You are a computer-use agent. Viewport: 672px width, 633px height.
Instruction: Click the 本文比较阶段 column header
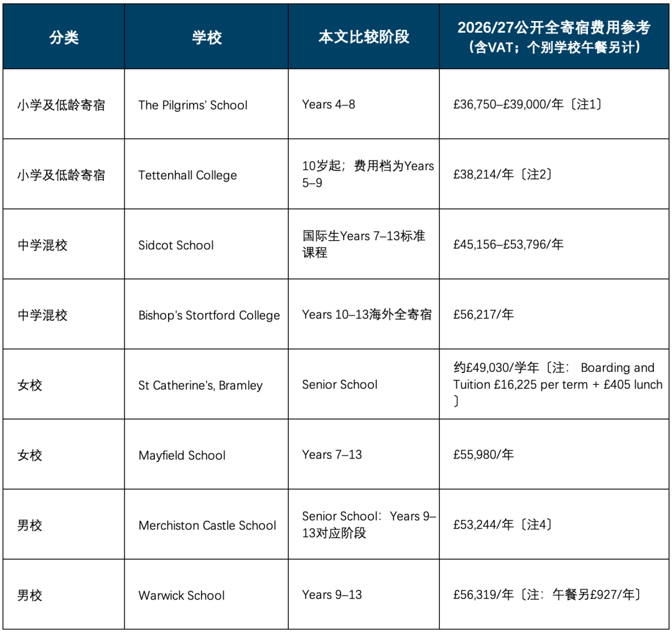point(364,37)
